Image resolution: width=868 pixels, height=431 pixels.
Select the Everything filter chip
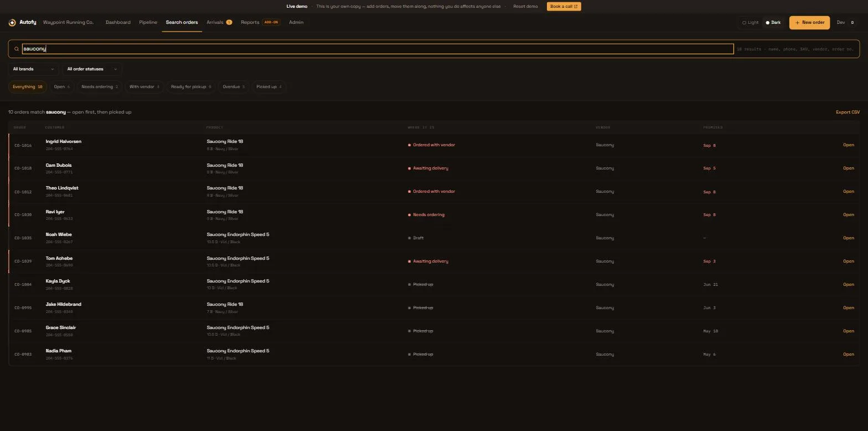[28, 87]
